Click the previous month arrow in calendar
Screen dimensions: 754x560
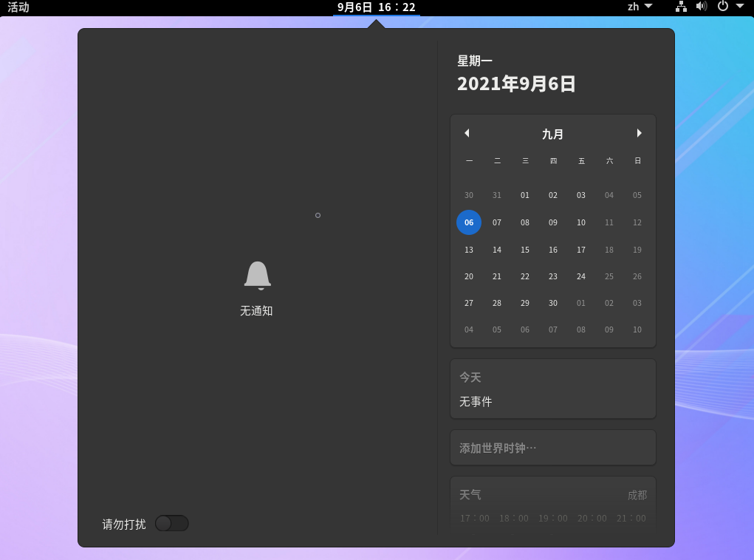[x=467, y=134]
